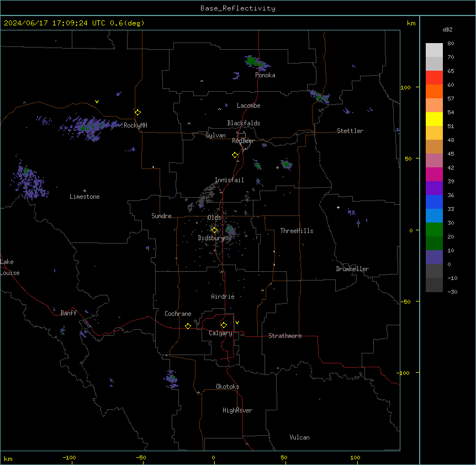
Task: Click the Drumheller label
Action: coord(352,269)
